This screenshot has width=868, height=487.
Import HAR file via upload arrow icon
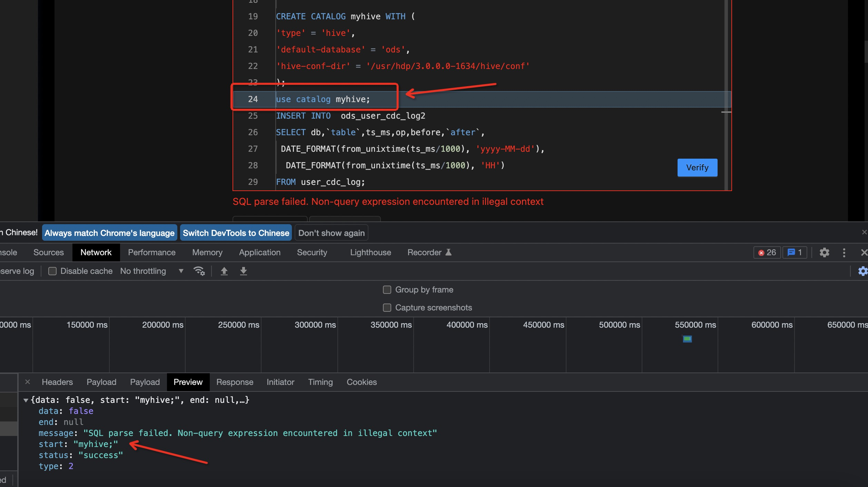coord(224,271)
